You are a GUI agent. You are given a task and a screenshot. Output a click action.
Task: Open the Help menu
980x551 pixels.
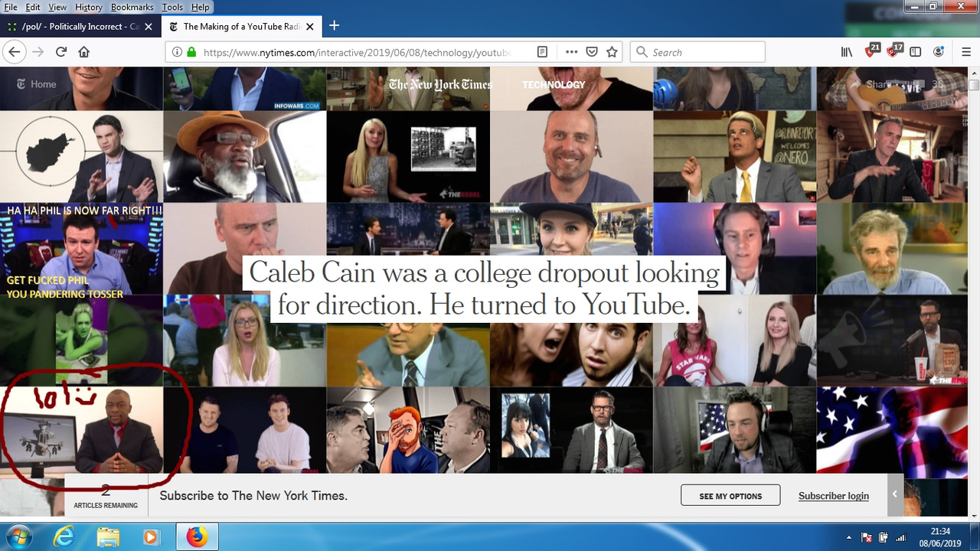[200, 7]
